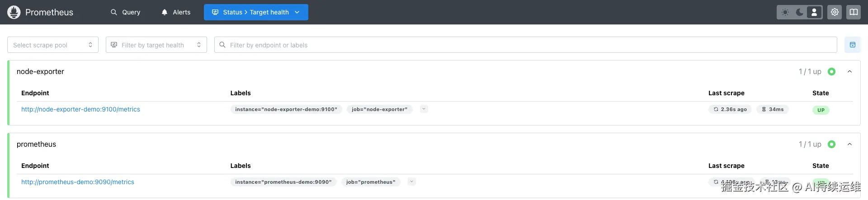The image size is (868, 200).
Task: Open the node-exporter-demo:9100 metrics link
Action: click(x=80, y=109)
